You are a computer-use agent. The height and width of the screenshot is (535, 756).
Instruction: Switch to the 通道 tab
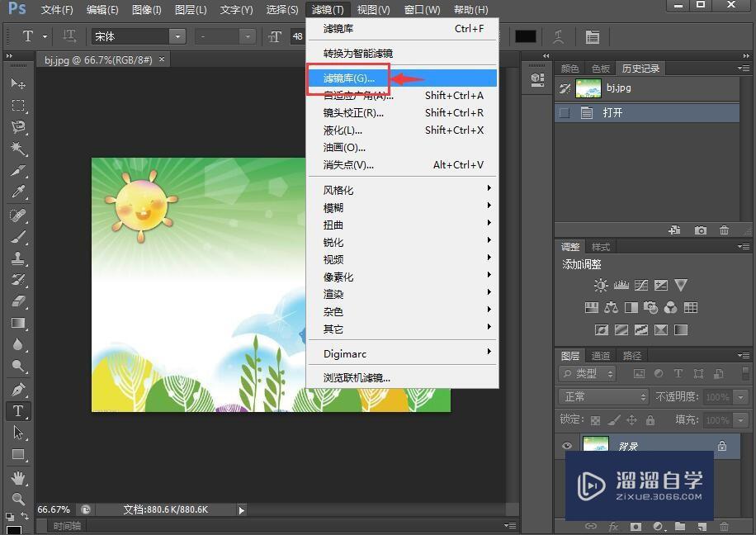click(x=600, y=356)
